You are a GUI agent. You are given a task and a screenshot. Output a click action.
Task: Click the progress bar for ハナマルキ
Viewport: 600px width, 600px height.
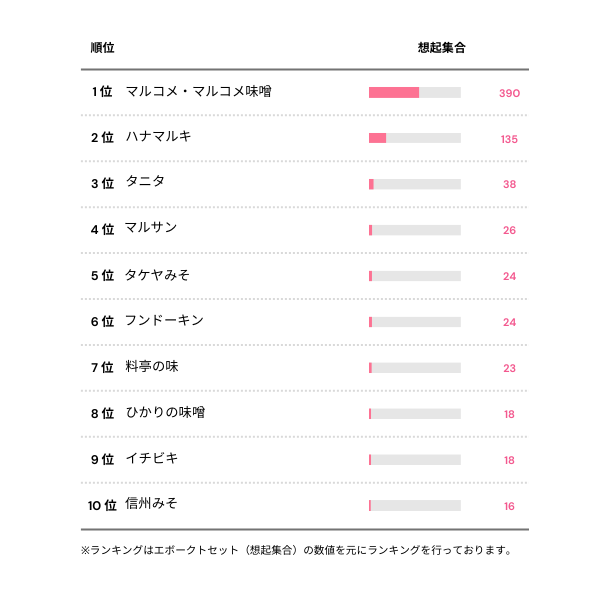[414, 138]
